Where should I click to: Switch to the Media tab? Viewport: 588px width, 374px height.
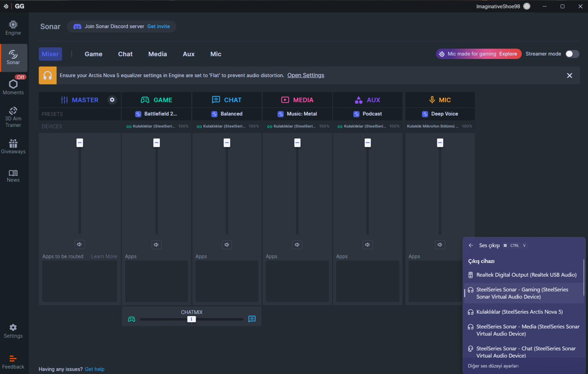[158, 54]
